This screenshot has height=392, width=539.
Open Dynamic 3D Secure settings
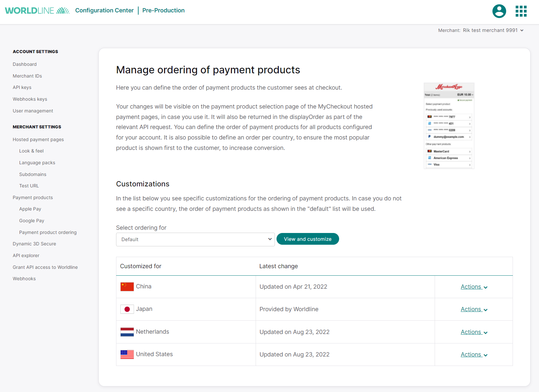(34, 244)
